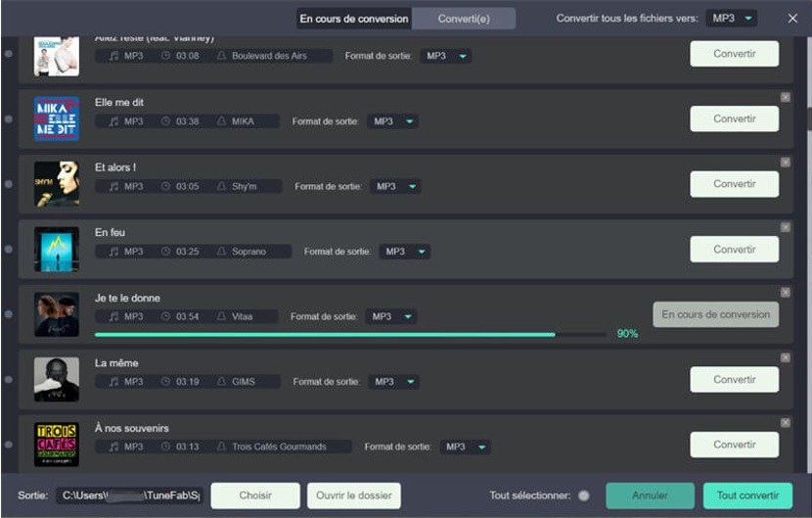Click the À nos souvenirs album cover
This screenshot has height=518, width=812.
coord(57,445)
